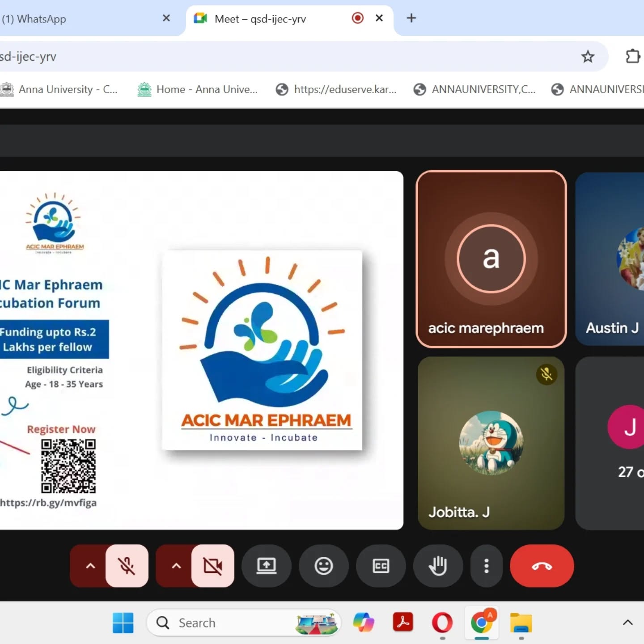Click the Doraemon avatar of Jobitta. J
Image resolution: width=644 pixels, height=644 pixels.
[491, 443]
